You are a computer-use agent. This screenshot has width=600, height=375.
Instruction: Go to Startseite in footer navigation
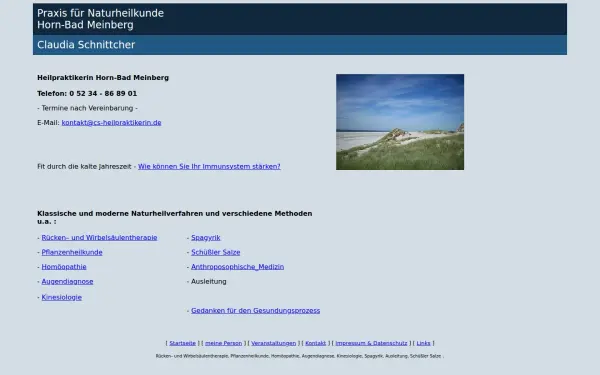click(183, 343)
